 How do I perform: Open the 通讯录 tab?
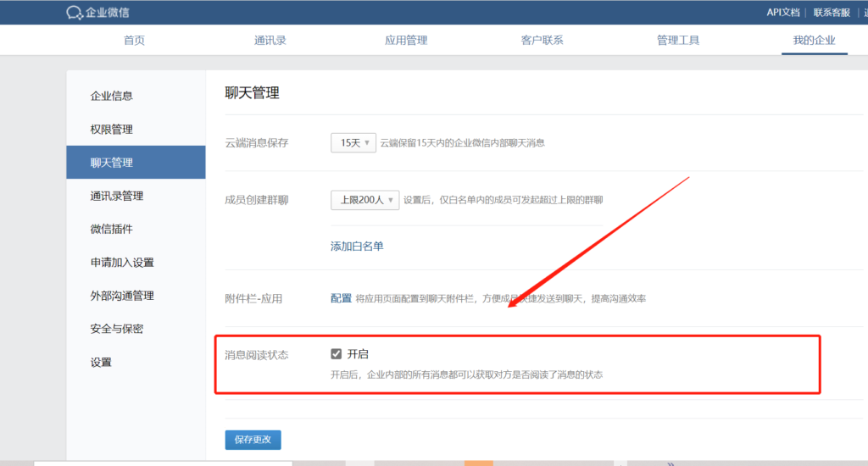pyautogui.click(x=270, y=41)
